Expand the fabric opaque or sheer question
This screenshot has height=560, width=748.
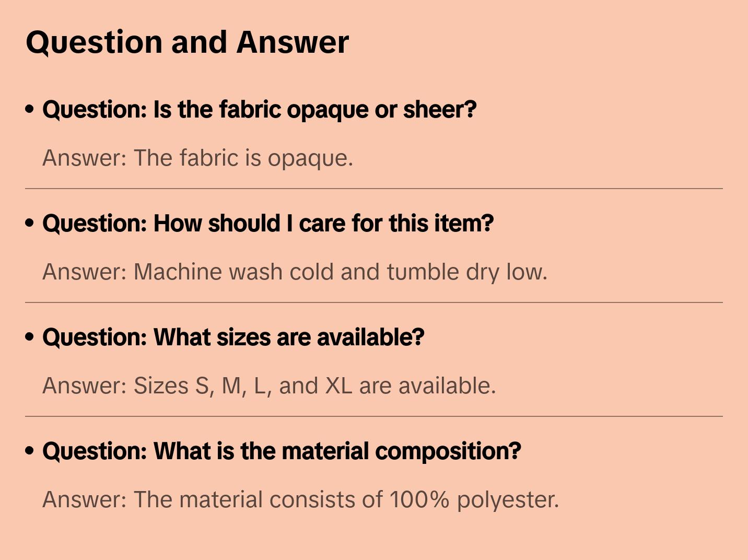click(x=259, y=110)
